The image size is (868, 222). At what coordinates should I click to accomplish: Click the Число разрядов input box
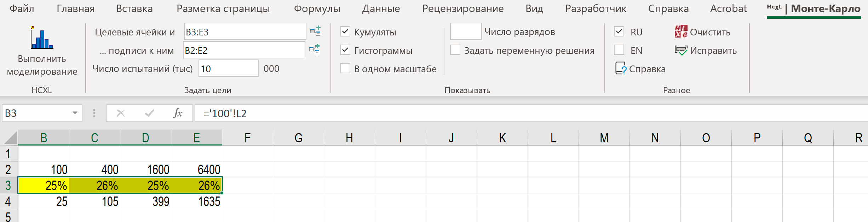[466, 32]
